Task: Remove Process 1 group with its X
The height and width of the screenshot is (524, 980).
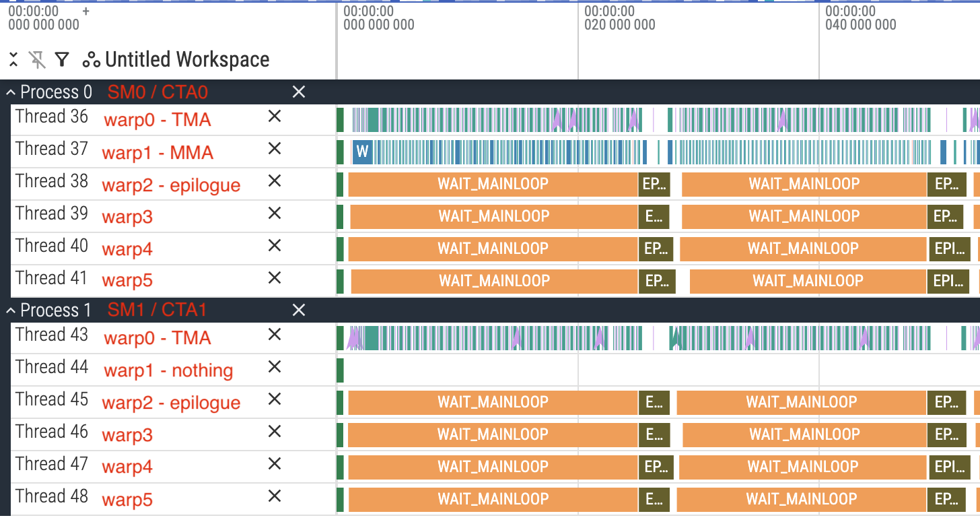Action: pyautogui.click(x=299, y=310)
